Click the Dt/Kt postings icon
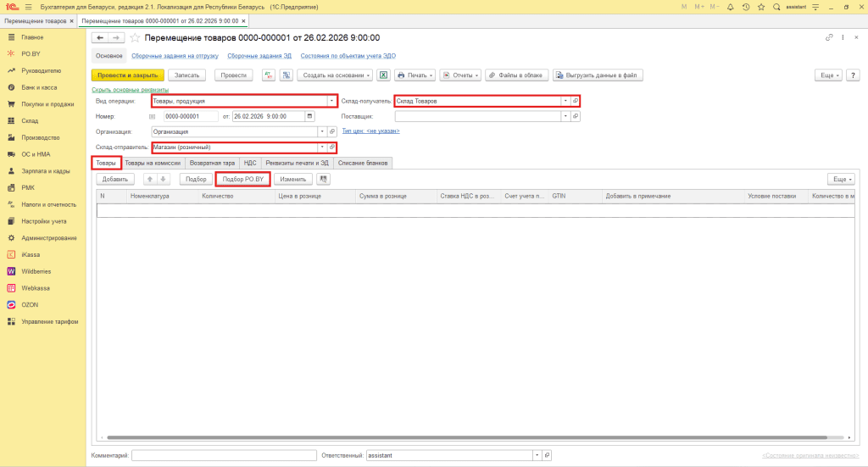868x467 pixels. (x=269, y=75)
